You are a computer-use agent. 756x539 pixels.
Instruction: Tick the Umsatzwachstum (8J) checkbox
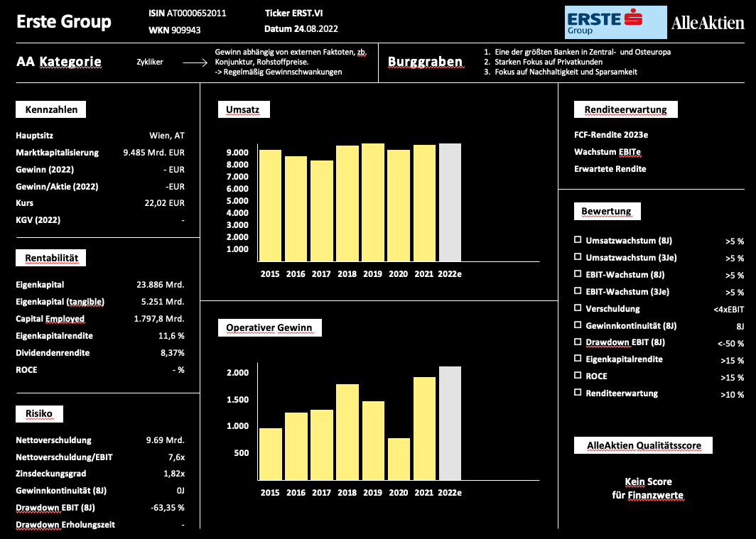point(577,240)
